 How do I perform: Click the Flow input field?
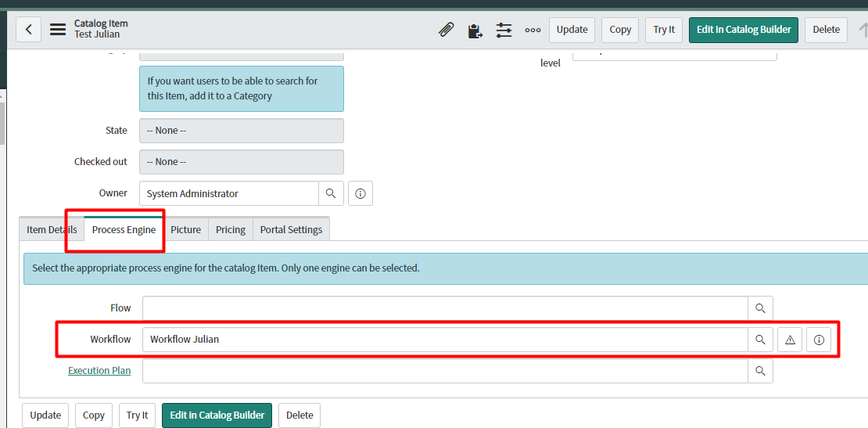pos(445,308)
